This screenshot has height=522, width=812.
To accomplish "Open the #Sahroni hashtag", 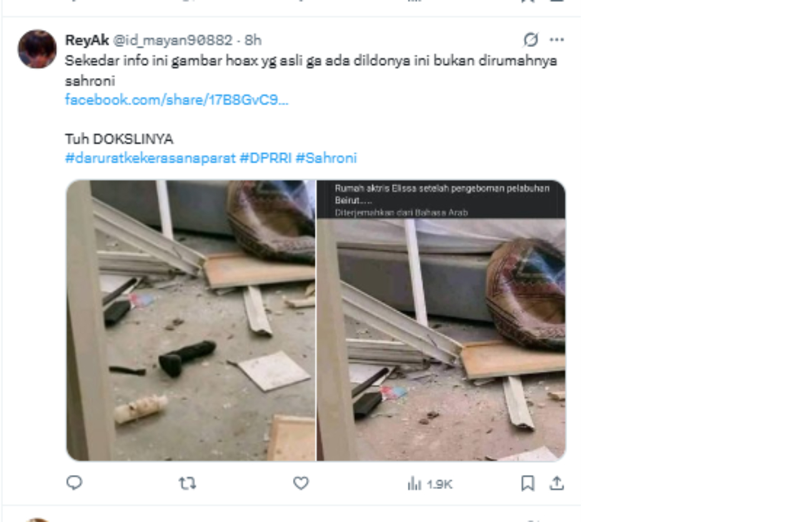I will coord(326,158).
